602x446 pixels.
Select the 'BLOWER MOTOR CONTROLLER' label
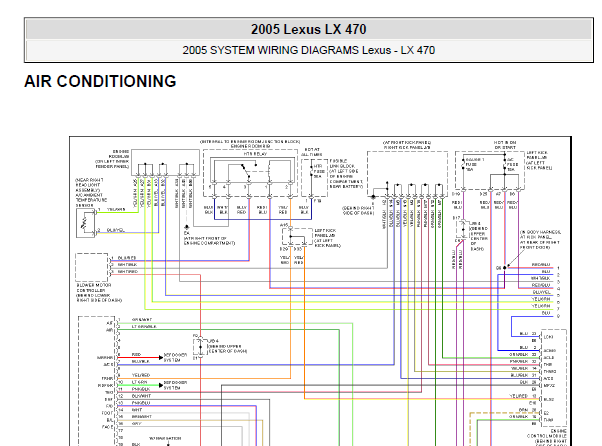94,288
